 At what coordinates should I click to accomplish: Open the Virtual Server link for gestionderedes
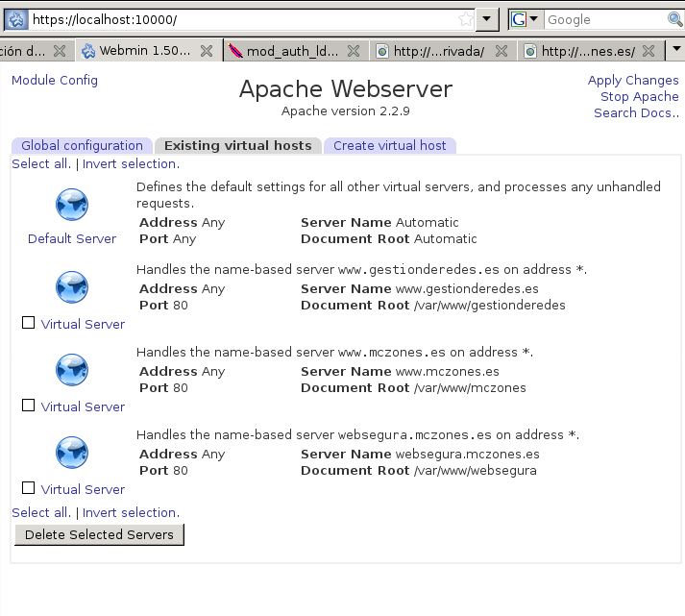click(x=83, y=324)
